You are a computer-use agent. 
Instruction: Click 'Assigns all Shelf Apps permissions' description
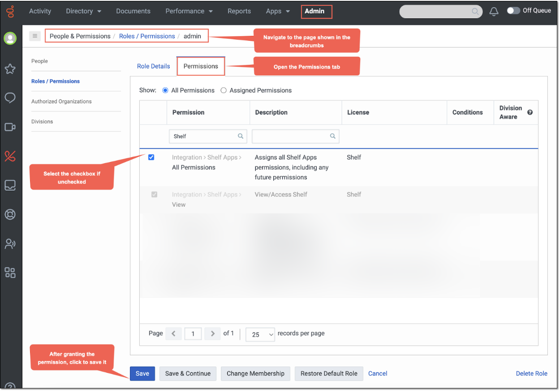(292, 167)
